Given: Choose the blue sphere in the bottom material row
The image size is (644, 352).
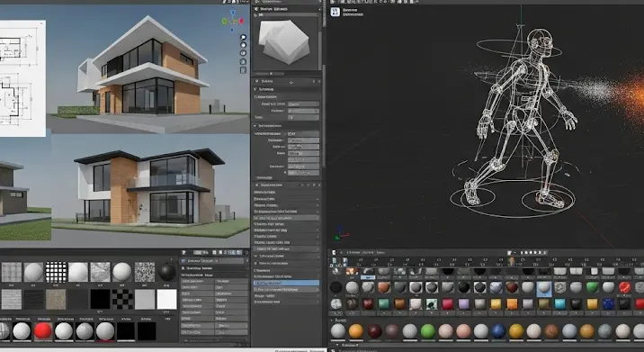Looking at the screenshot, I should [498, 331].
